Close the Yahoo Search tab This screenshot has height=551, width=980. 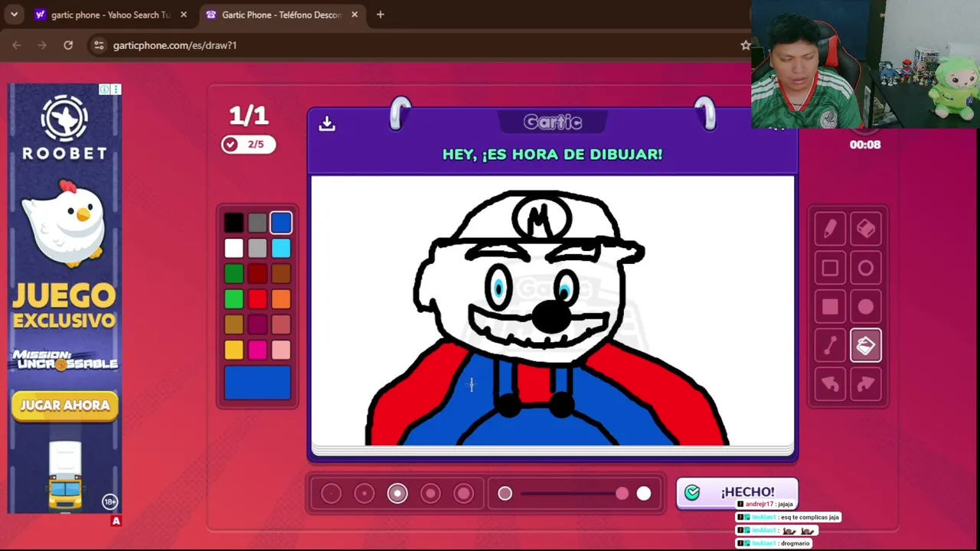point(184,15)
